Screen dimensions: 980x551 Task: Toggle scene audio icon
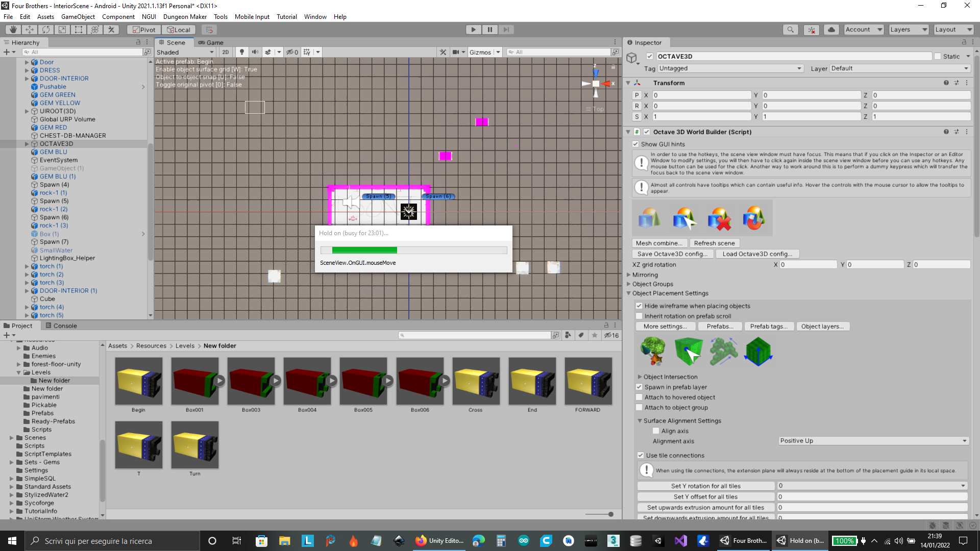pos(255,52)
